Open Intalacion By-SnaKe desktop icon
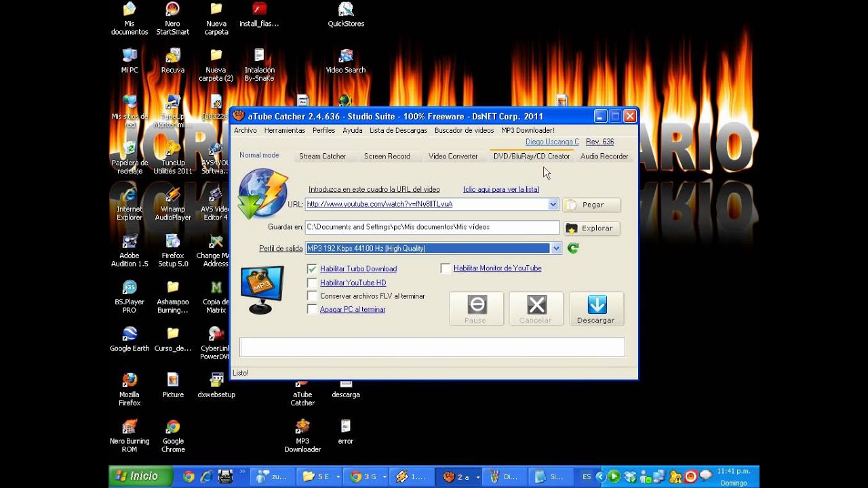This screenshot has height=488, width=868. coord(259,65)
